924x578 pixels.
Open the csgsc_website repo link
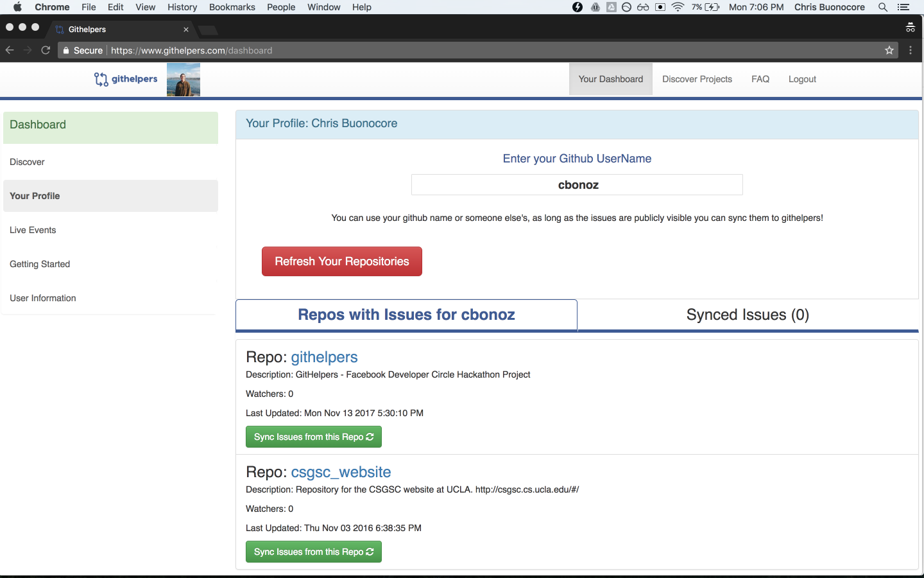[341, 472]
